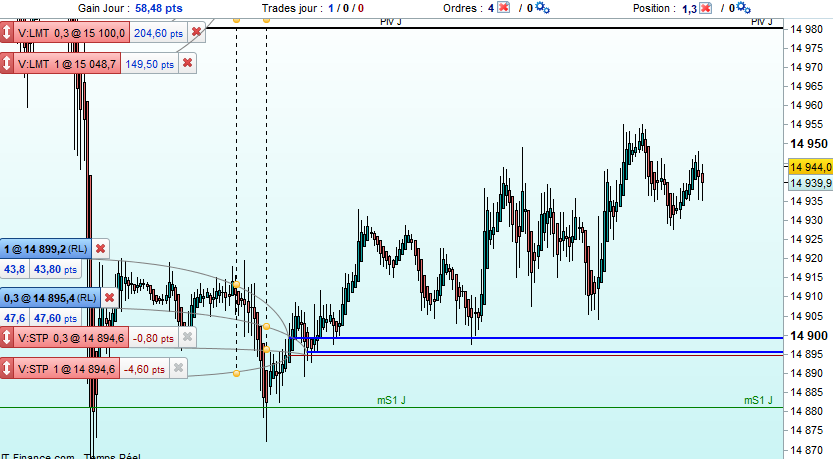This screenshot has height=460, width=833.
Task: Click the Gain Jour 58,48 pts value
Action: click(x=158, y=8)
